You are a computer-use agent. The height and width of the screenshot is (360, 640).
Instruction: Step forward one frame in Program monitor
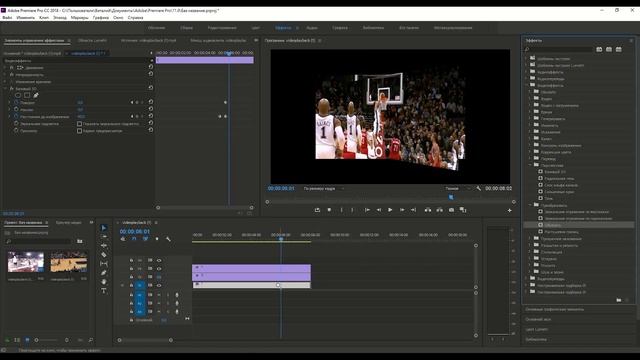click(402, 210)
